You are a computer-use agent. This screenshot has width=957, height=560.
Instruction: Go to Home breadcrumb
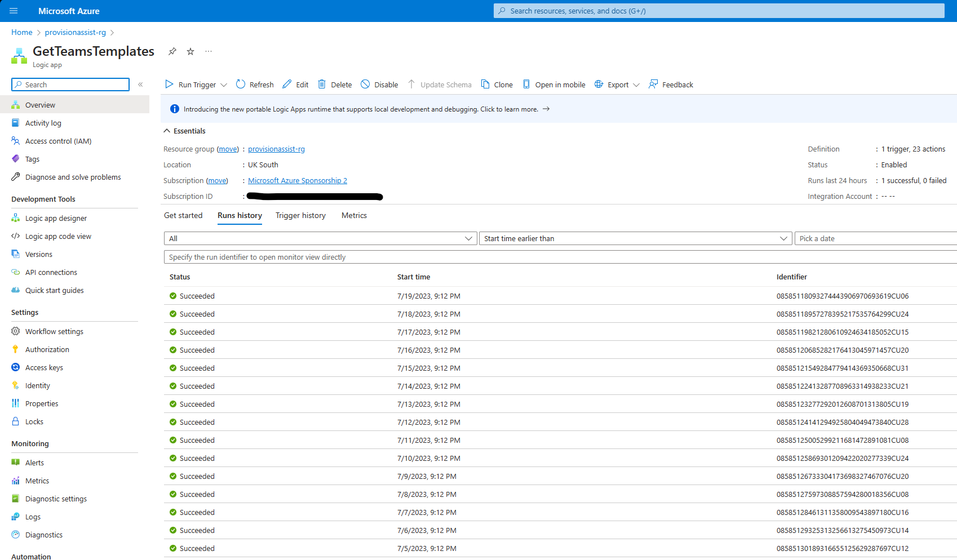22,32
